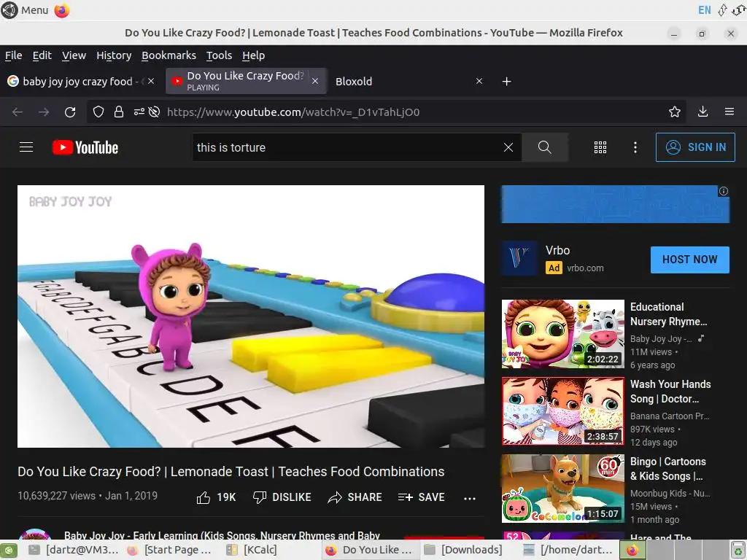The width and height of the screenshot is (747, 560).
Task: Go back to the previous page
Action: (18, 112)
